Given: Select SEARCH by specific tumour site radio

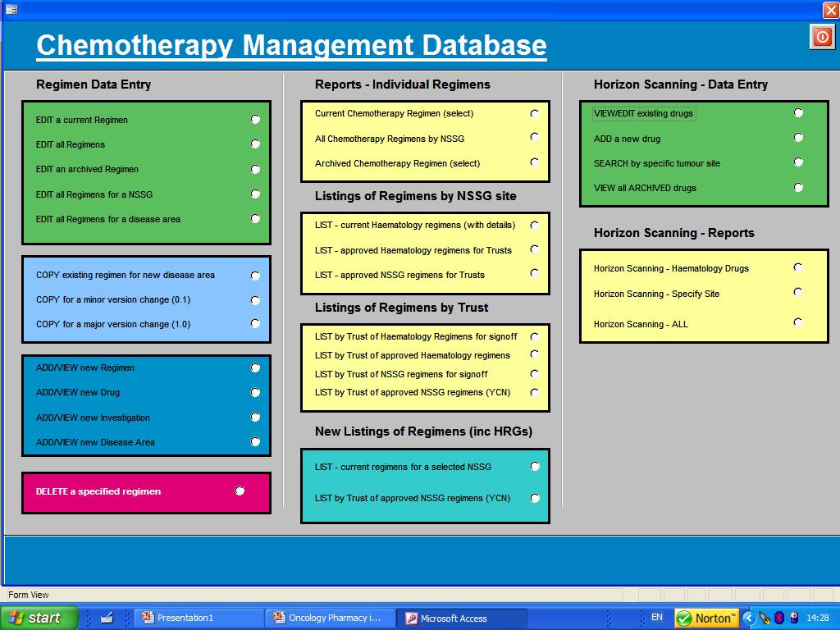Looking at the screenshot, I should tap(798, 162).
